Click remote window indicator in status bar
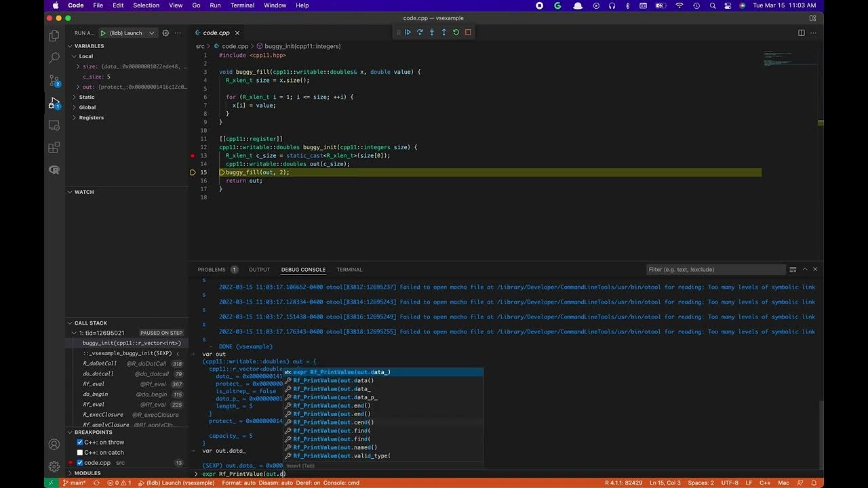This screenshot has height=488, width=868. coord(51,483)
